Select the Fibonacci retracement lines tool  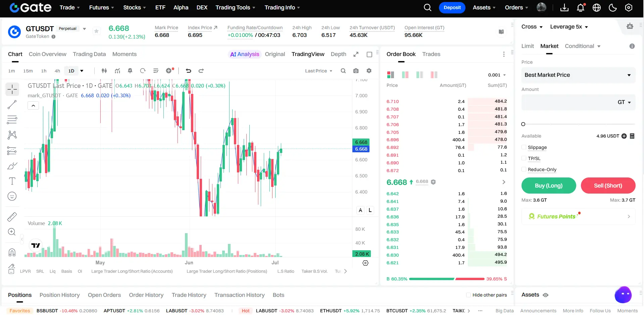[x=12, y=120]
